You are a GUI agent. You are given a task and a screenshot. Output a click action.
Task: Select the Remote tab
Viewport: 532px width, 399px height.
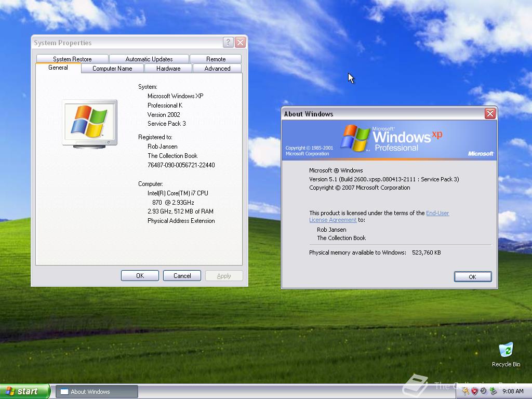coord(216,59)
